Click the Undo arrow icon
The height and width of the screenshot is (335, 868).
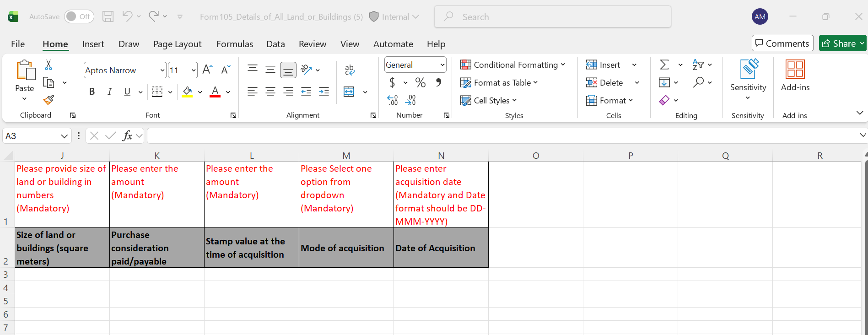(127, 16)
